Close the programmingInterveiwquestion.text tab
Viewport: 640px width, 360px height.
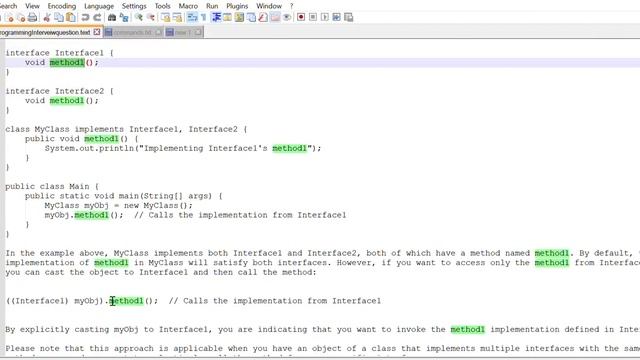[97, 32]
